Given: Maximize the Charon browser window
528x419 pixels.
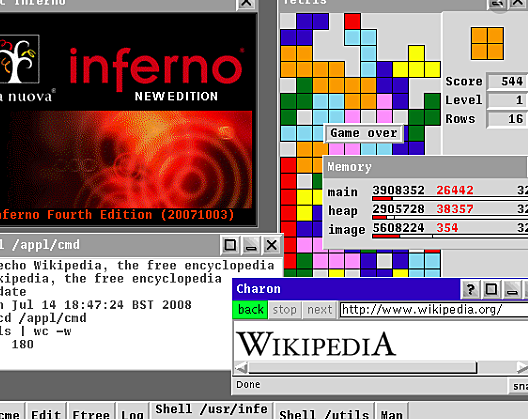Looking at the screenshot, I should point(491,289).
